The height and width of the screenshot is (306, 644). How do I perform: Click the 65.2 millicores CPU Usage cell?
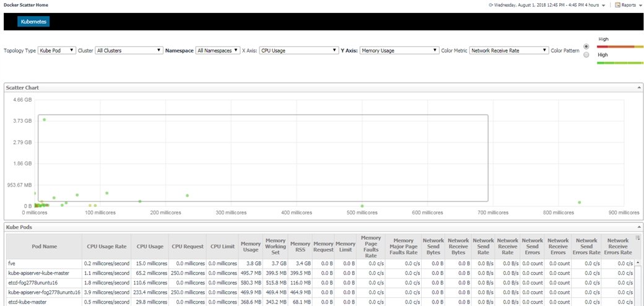point(150,273)
